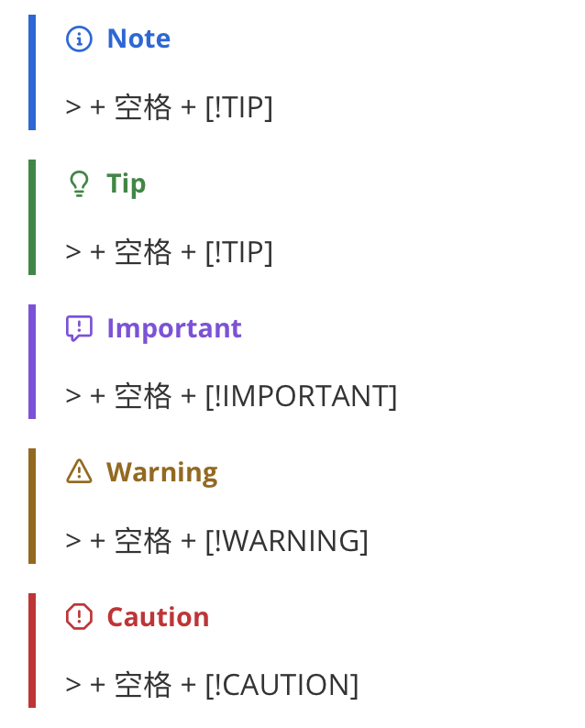Select the Warning heading text
The height and width of the screenshot is (728, 585).
(162, 472)
